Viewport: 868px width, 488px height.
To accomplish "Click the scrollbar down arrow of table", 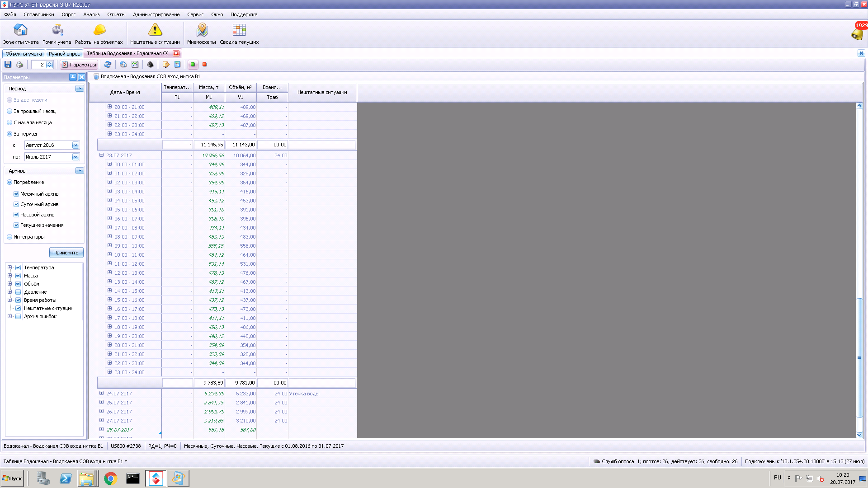I will point(859,435).
